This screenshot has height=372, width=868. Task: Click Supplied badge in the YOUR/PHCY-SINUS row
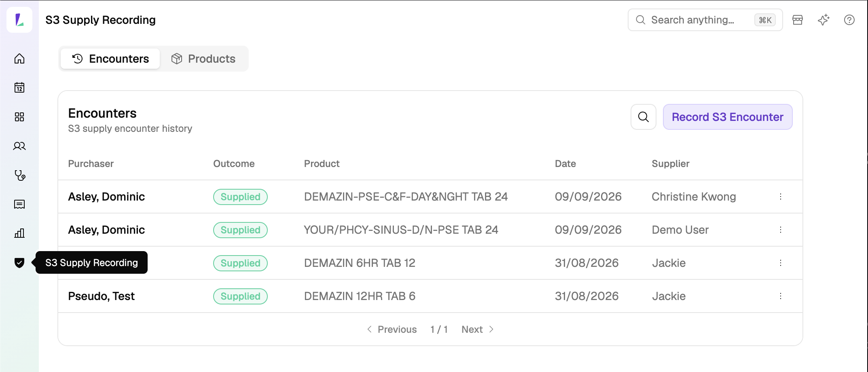pos(240,230)
